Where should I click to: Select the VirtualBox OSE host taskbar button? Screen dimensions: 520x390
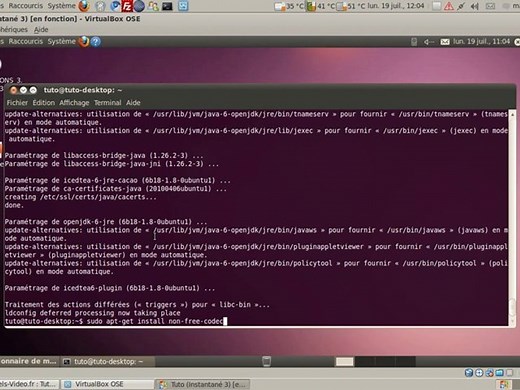pos(107,384)
